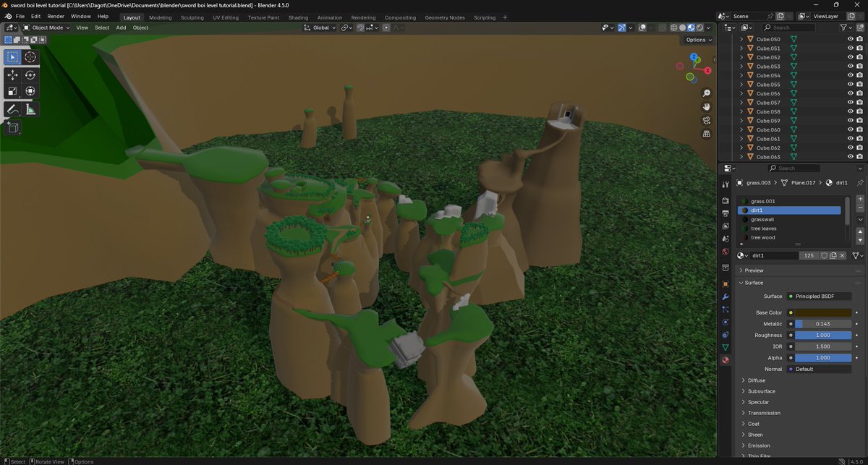This screenshot has height=465, width=868.
Task: Open the Object Mode dropdown
Action: (46, 27)
